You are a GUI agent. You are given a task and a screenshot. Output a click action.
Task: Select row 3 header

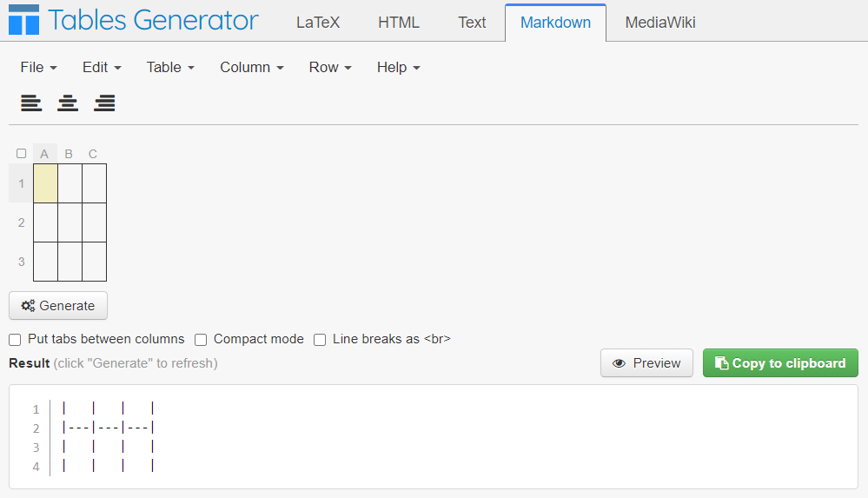pos(21,262)
